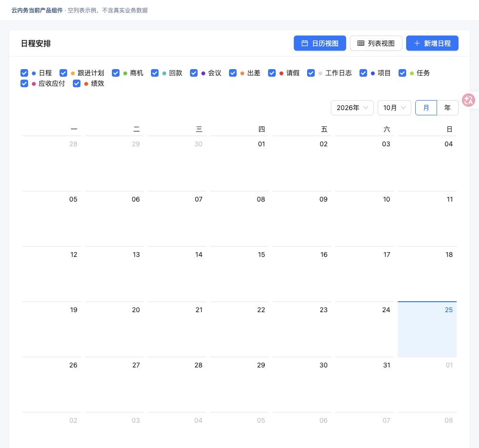
Task: Click purple dot next to 会议 label
Action: point(203,73)
